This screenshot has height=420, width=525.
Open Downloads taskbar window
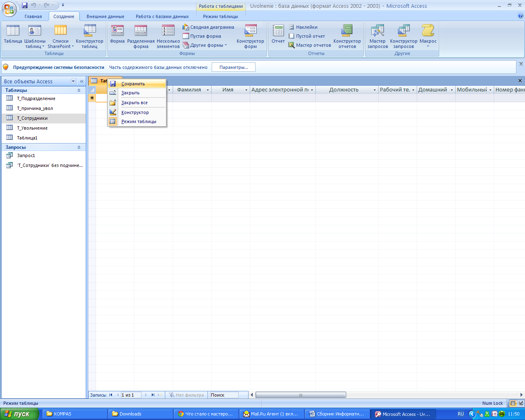pos(141,414)
